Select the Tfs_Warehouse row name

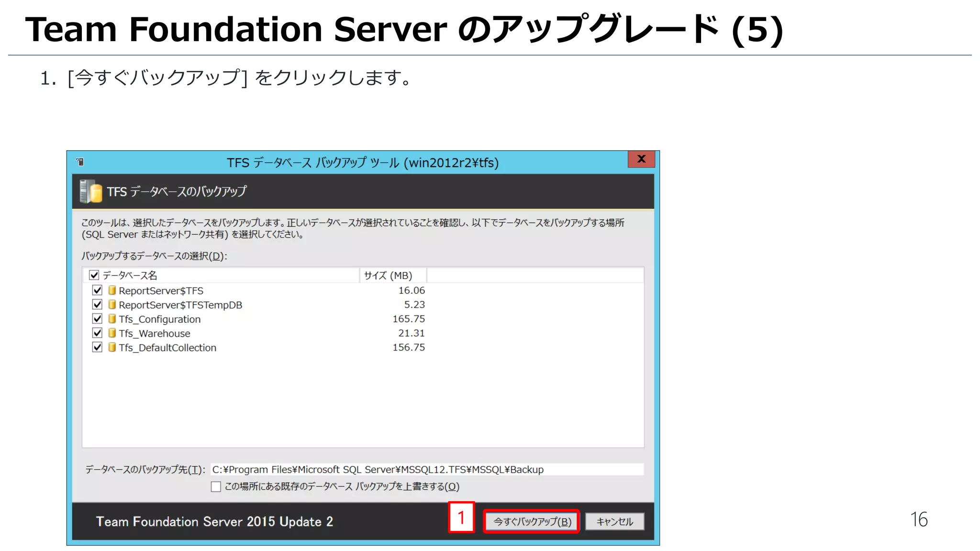click(155, 333)
